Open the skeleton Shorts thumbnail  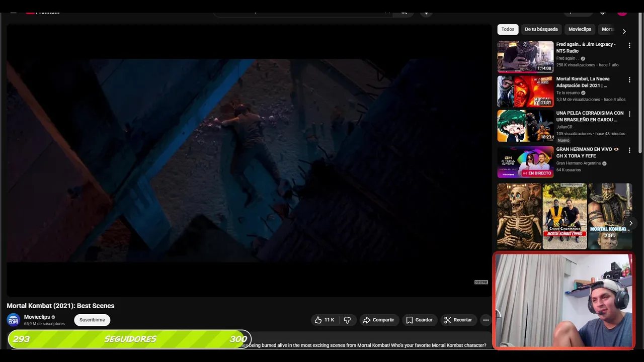[519, 216]
